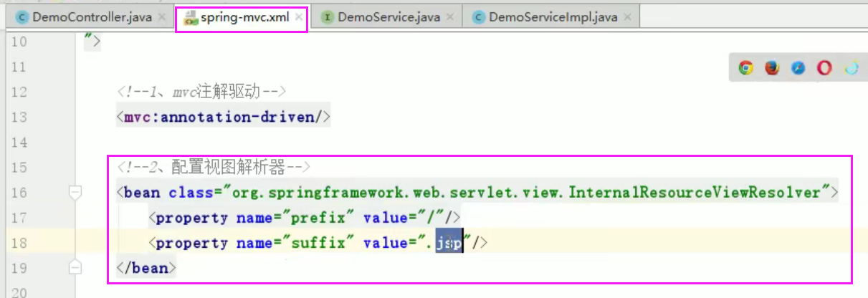868x298 pixels.
Task: Switch to the DemoServiceImpl.java tab
Action: pos(551,17)
